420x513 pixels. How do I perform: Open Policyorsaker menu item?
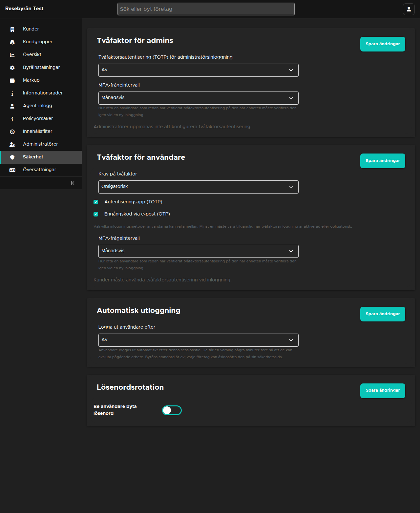41,119
